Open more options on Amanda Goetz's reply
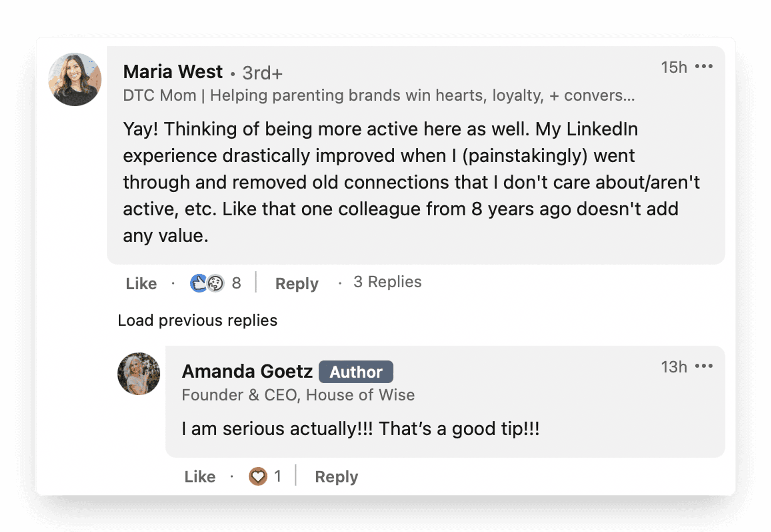The height and width of the screenshot is (532, 771). [x=704, y=366]
